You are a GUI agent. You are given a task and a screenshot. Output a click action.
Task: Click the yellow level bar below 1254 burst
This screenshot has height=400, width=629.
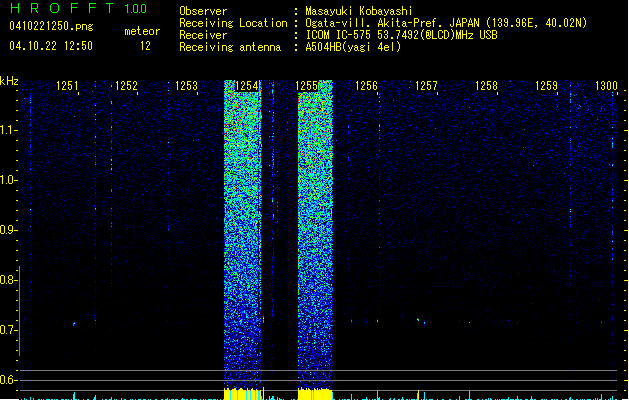pos(243,394)
